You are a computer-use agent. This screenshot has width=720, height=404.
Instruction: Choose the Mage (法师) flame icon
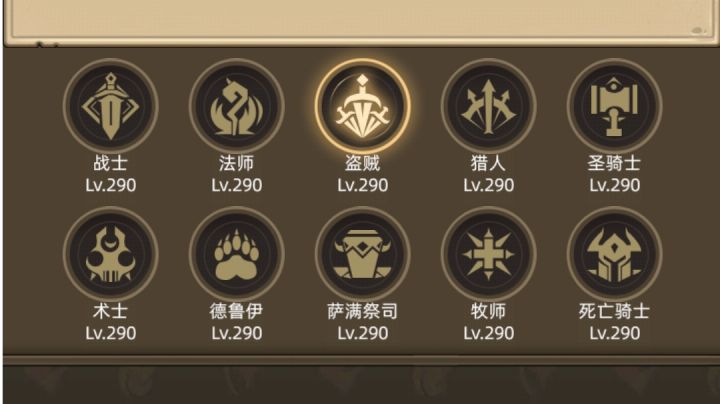click(x=236, y=106)
